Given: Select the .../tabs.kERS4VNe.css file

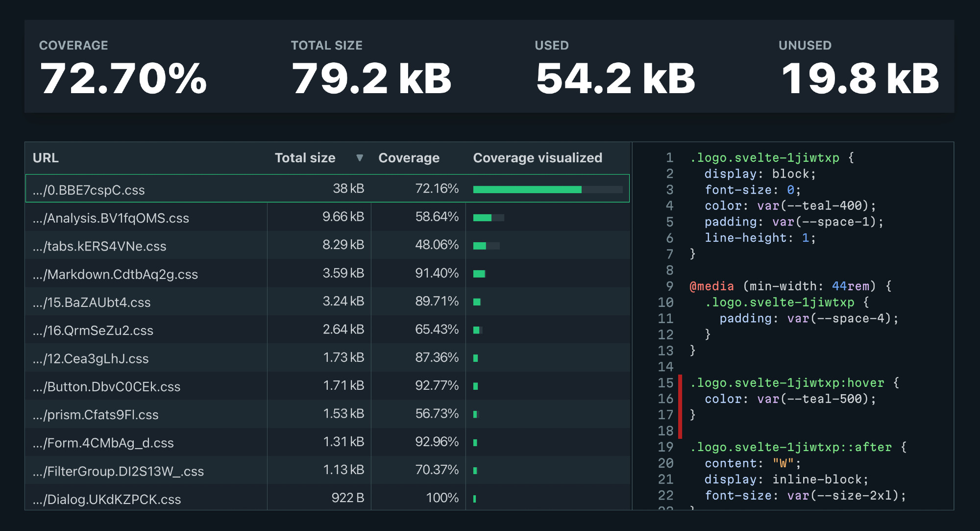Looking at the screenshot, I should coord(99,246).
